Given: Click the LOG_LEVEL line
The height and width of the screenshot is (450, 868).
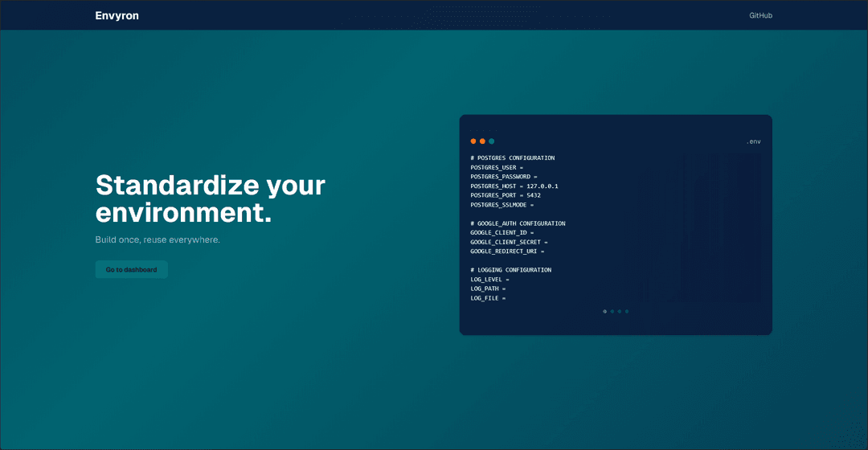Looking at the screenshot, I should (x=489, y=280).
